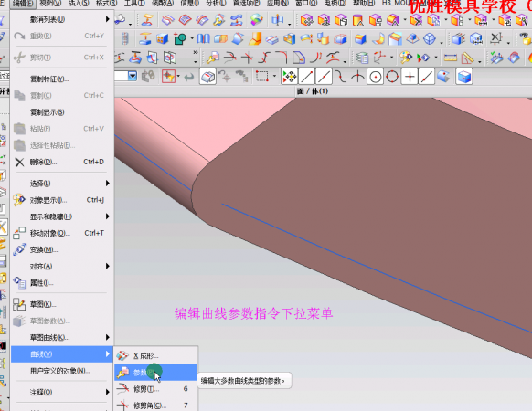The height and width of the screenshot is (411, 532).
Task: Expand the 注释(O) submenu
Action: [x=62, y=393]
